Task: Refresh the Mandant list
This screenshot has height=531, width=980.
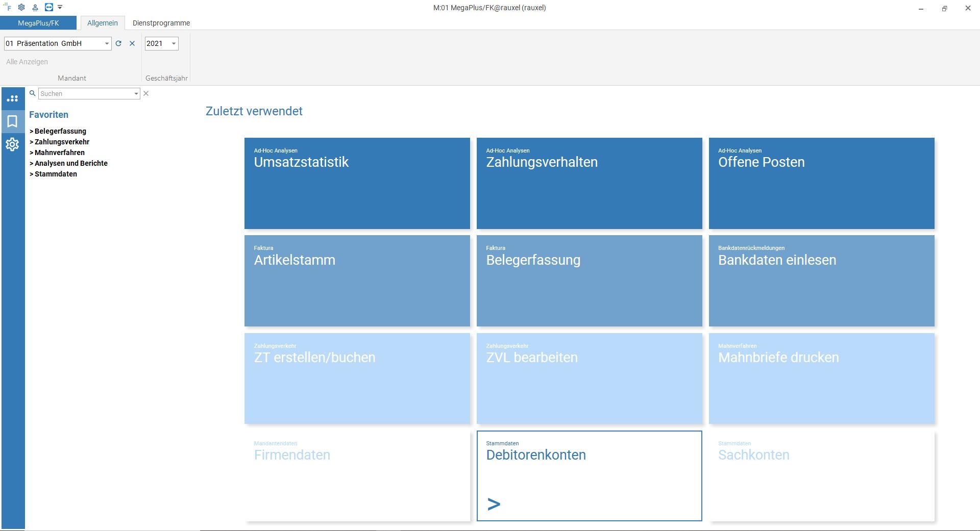Action: tap(118, 43)
